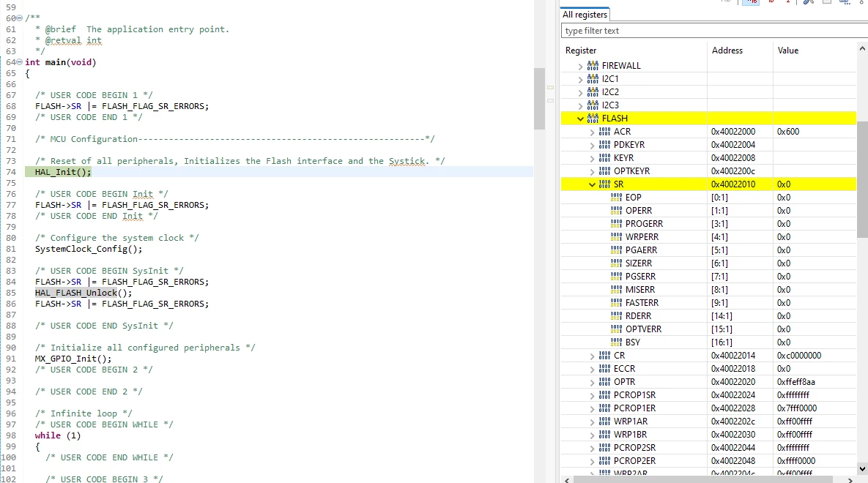Click the OPERR bit field icon
The height and width of the screenshot is (483, 868).
click(x=616, y=210)
